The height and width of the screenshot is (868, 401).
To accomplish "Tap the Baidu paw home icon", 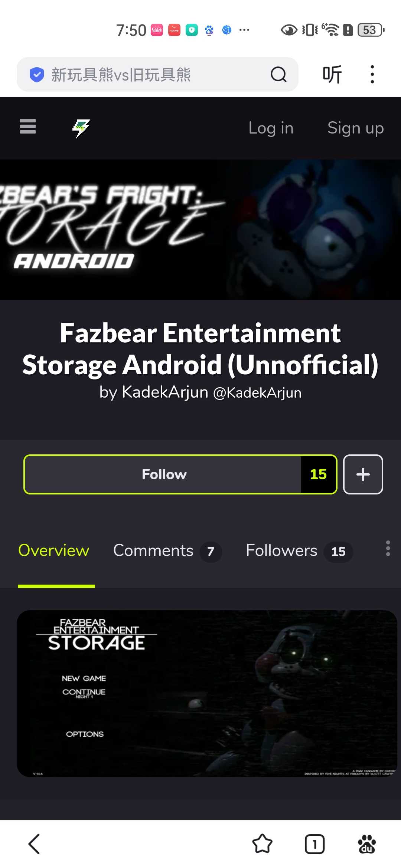I will coord(367,844).
